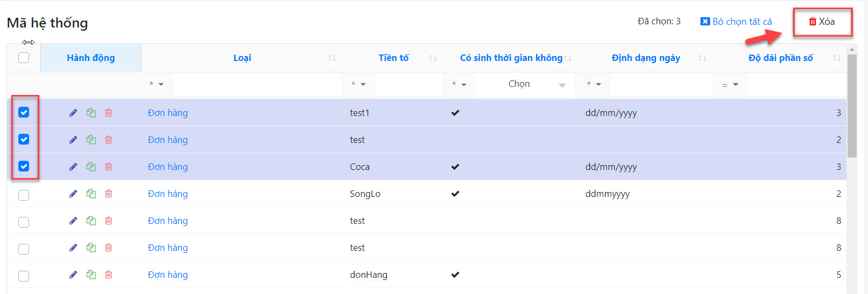Delete the test1 row using trash icon
Image resolution: width=868 pixels, height=294 pixels.
108,113
